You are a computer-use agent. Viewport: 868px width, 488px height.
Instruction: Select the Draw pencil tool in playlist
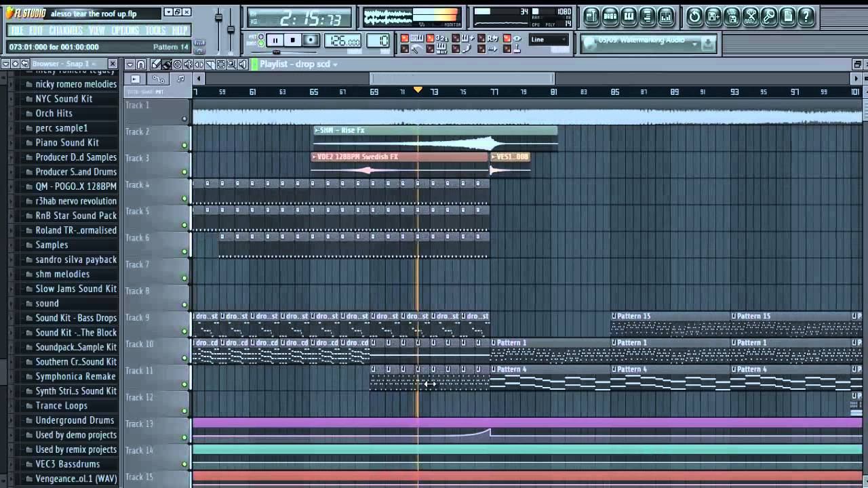click(155, 64)
